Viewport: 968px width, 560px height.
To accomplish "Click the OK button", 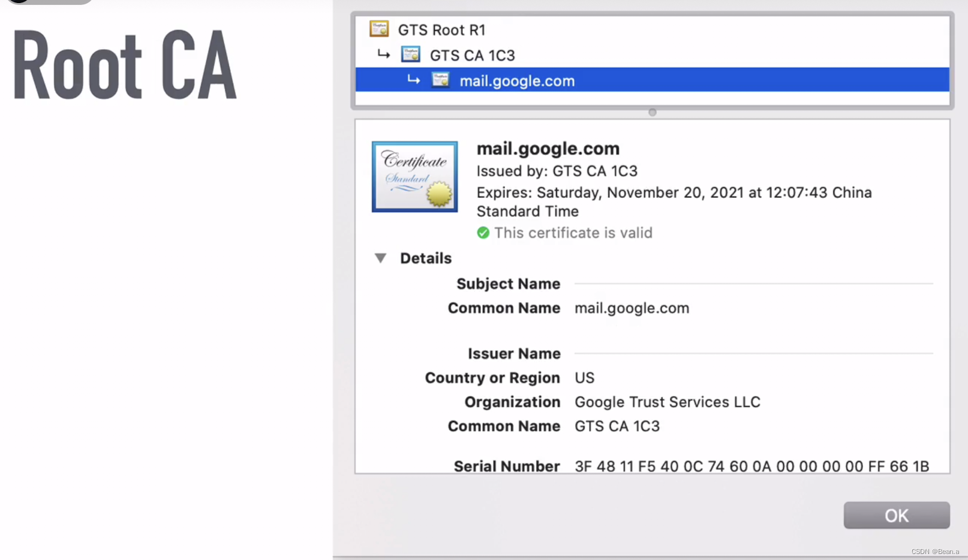I will click(897, 516).
